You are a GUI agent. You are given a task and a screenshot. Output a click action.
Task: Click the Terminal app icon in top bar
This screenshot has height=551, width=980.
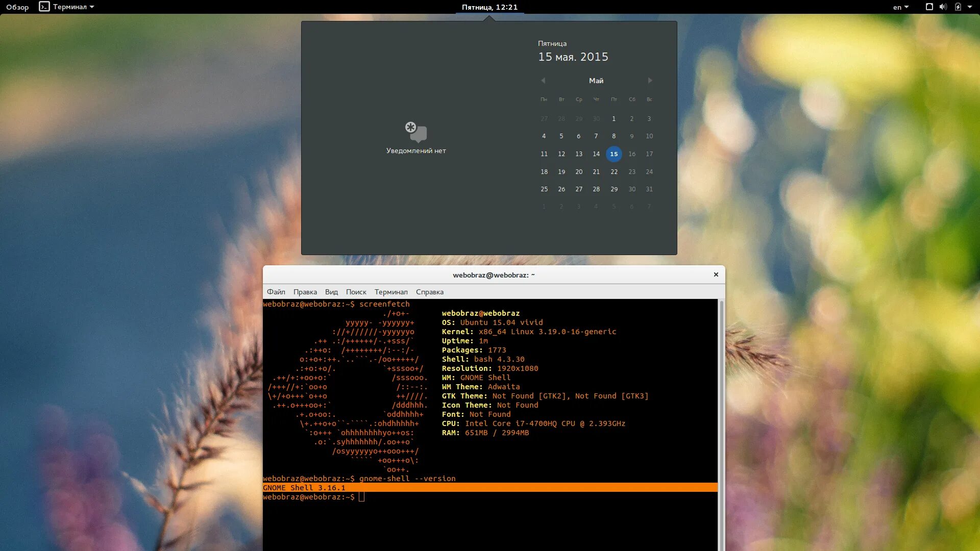pyautogui.click(x=44, y=7)
